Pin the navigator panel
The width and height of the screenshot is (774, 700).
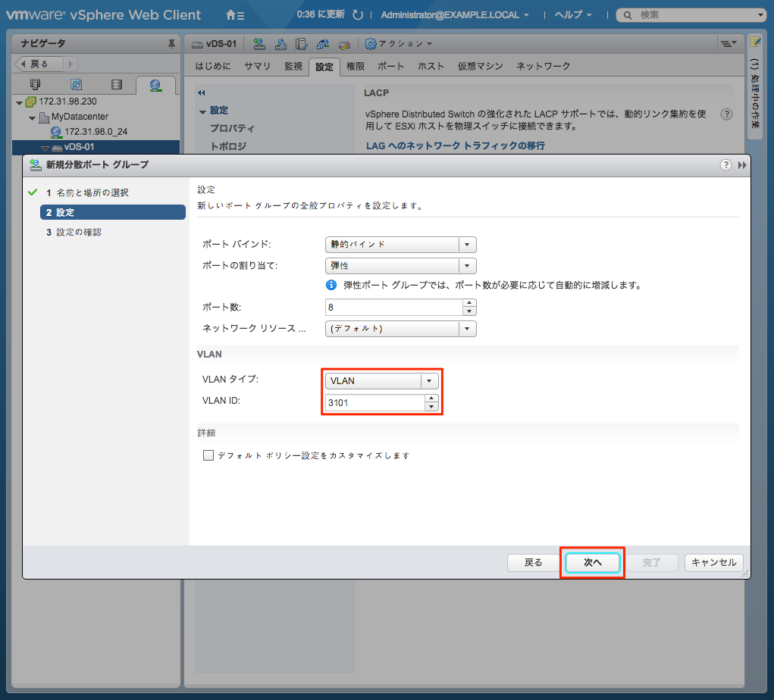coord(171,44)
